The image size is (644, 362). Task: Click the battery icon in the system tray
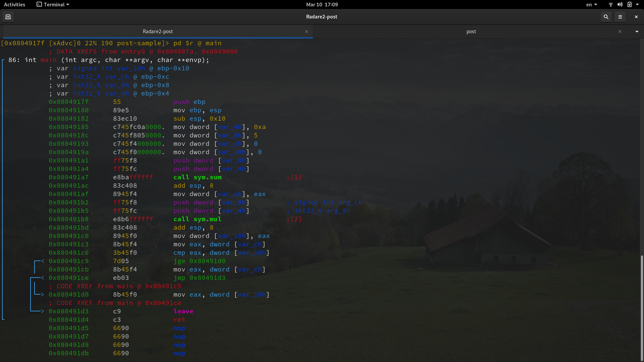[630, 4]
